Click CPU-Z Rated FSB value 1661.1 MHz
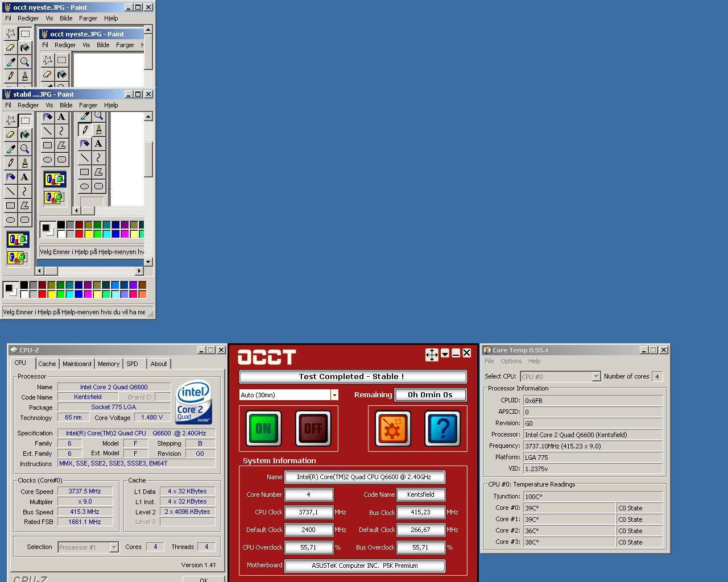Image resolution: width=728 pixels, height=582 pixels. click(85, 522)
